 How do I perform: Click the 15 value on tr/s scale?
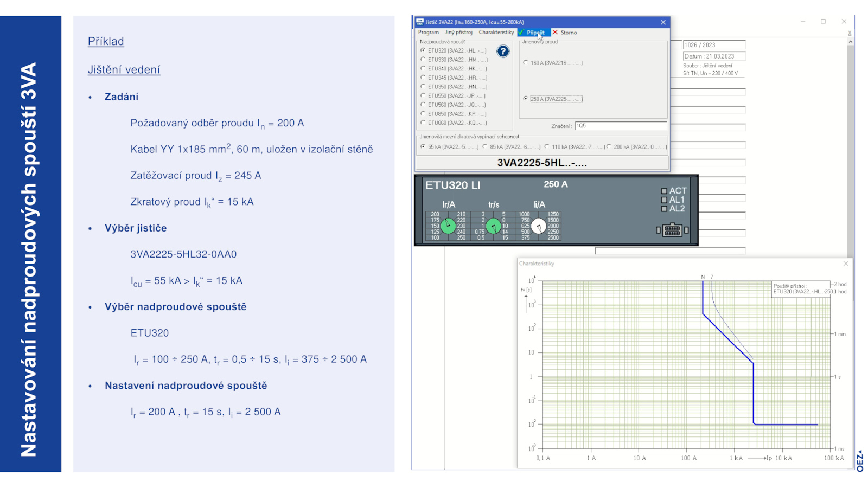505,237
